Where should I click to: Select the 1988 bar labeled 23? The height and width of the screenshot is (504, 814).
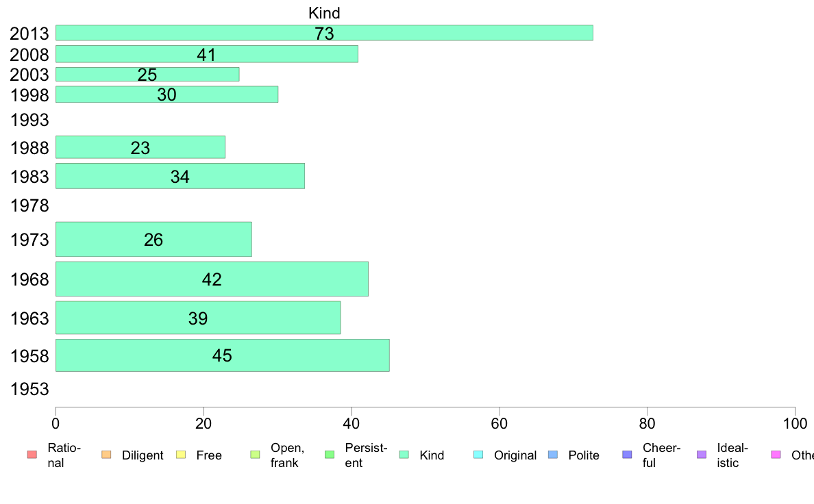coord(140,147)
